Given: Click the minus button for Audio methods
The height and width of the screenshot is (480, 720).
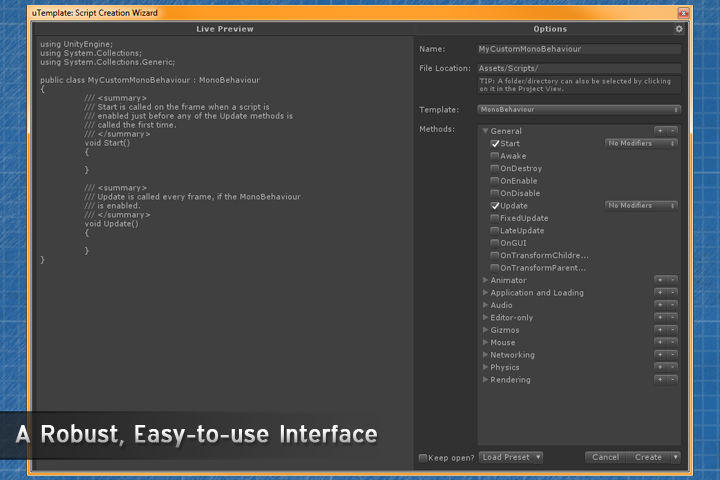Looking at the screenshot, I should 672,305.
